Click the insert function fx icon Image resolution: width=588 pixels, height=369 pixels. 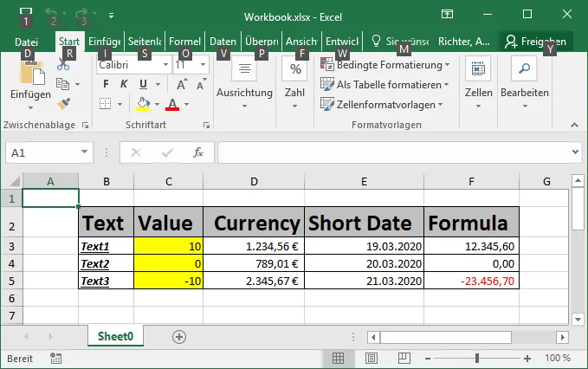coord(198,152)
